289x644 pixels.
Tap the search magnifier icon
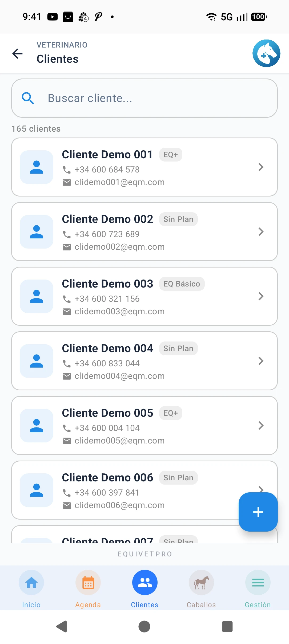click(28, 98)
